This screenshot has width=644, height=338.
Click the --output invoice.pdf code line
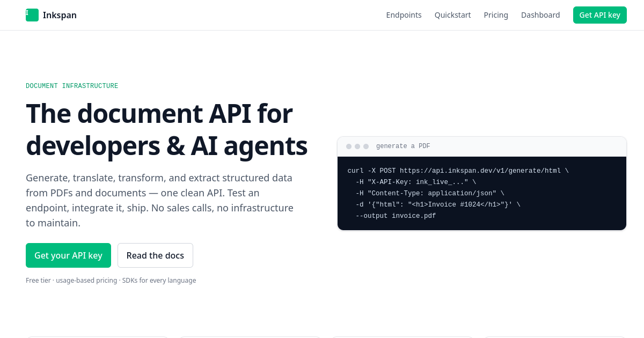pyautogui.click(x=396, y=216)
